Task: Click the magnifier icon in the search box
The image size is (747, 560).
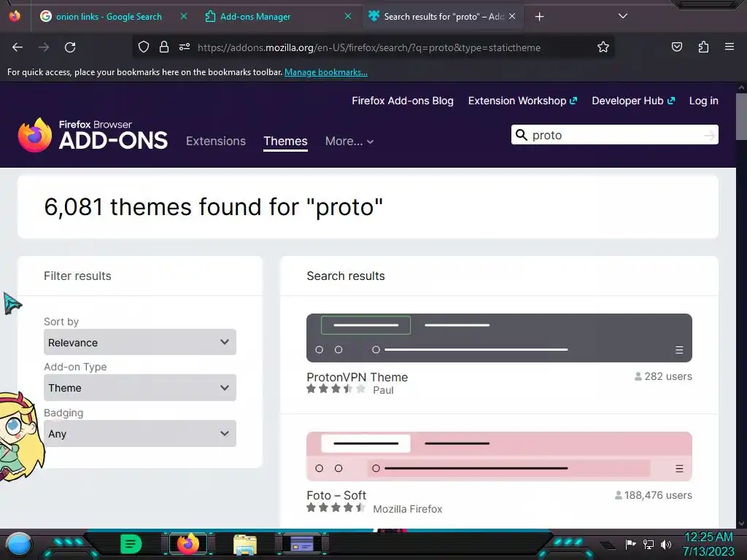Action: pyautogui.click(x=522, y=135)
